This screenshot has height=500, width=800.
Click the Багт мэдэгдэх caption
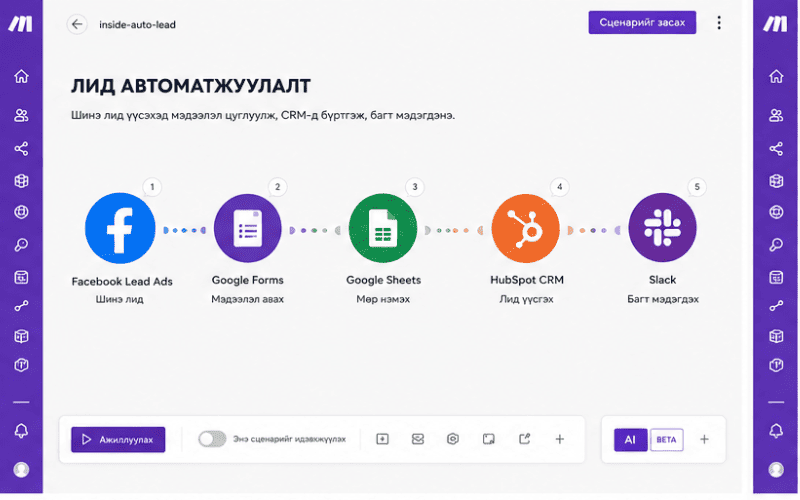pyautogui.click(x=663, y=299)
